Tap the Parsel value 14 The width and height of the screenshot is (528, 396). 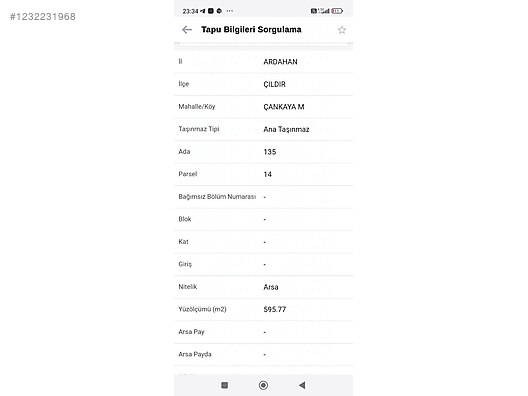[x=267, y=174]
